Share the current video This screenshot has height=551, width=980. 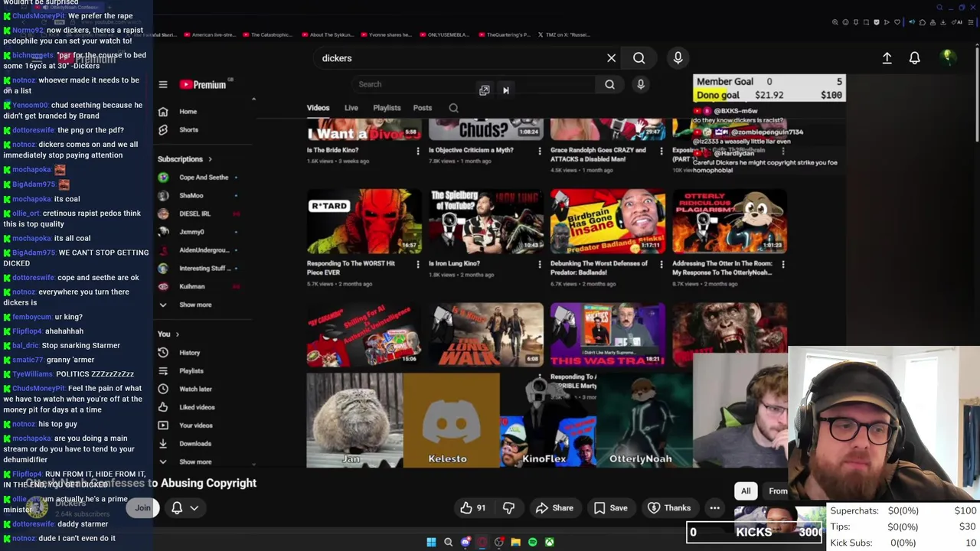pos(555,508)
